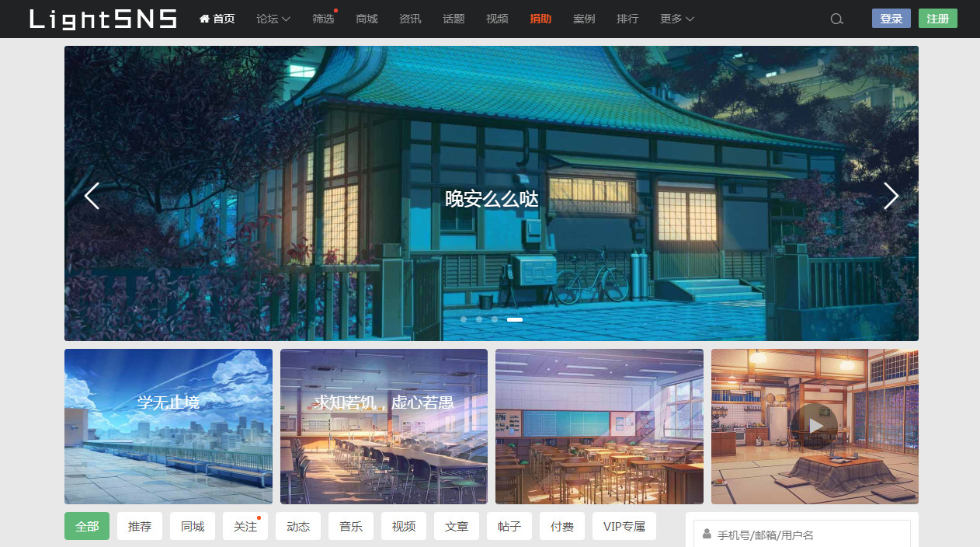Select the 付费 filter tab
Image resolution: width=980 pixels, height=547 pixels.
pos(562,526)
